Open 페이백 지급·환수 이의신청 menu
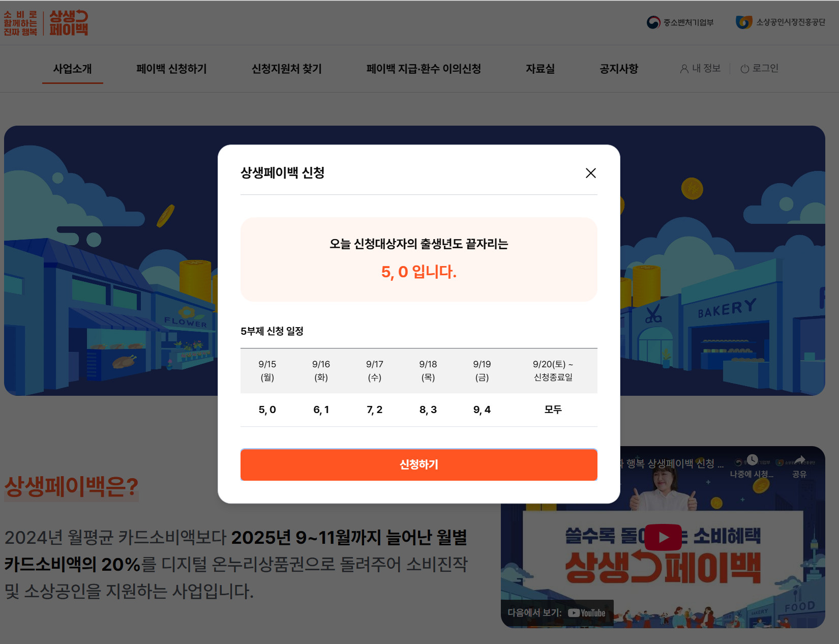Viewport: 839px width, 644px height. (x=424, y=69)
